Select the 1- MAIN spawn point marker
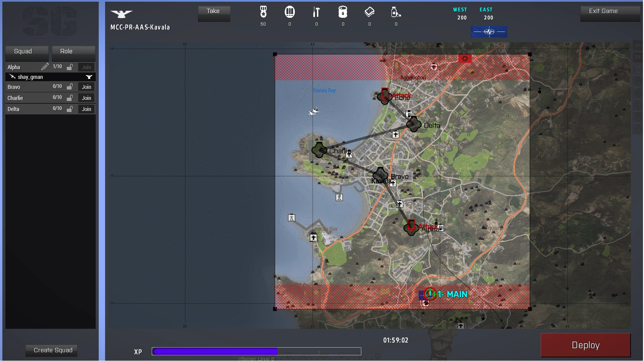The width and height of the screenshot is (644, 361). click(x=430, y=294)
